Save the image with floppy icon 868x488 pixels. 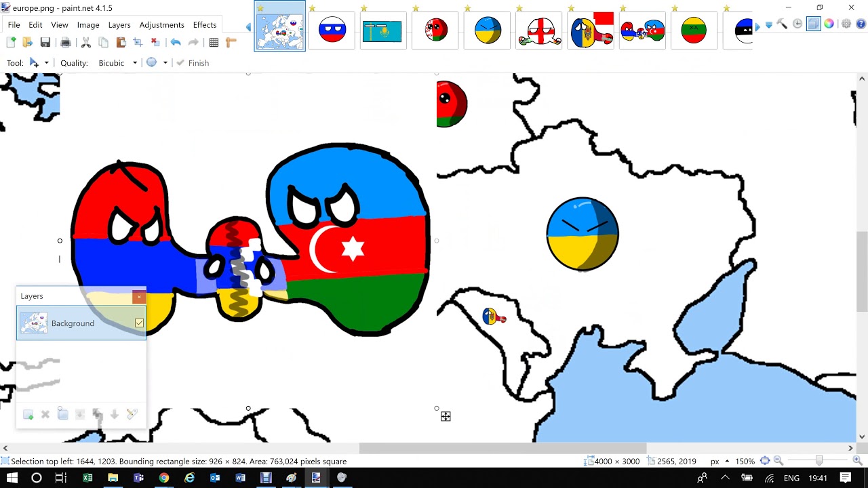[x=45, y=42]
